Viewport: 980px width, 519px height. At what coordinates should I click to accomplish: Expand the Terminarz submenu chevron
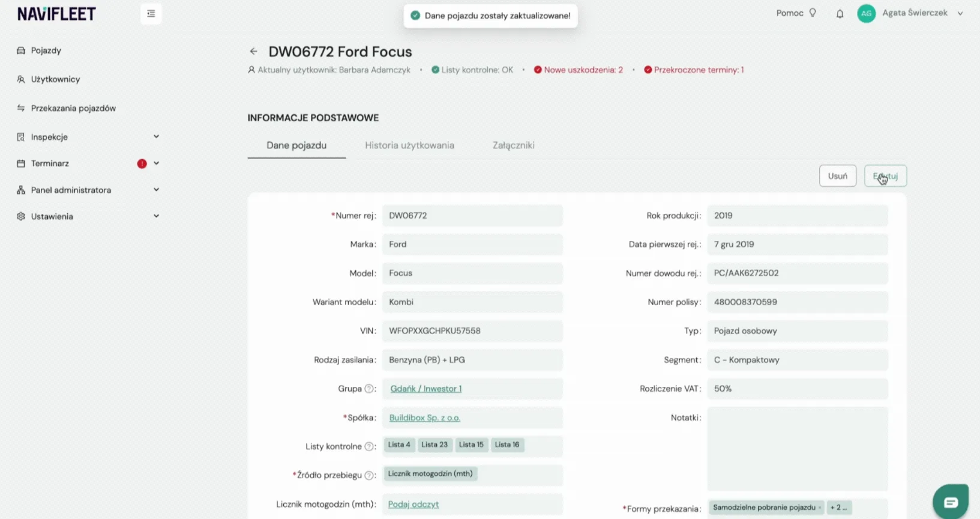click(x=156, y=163)
